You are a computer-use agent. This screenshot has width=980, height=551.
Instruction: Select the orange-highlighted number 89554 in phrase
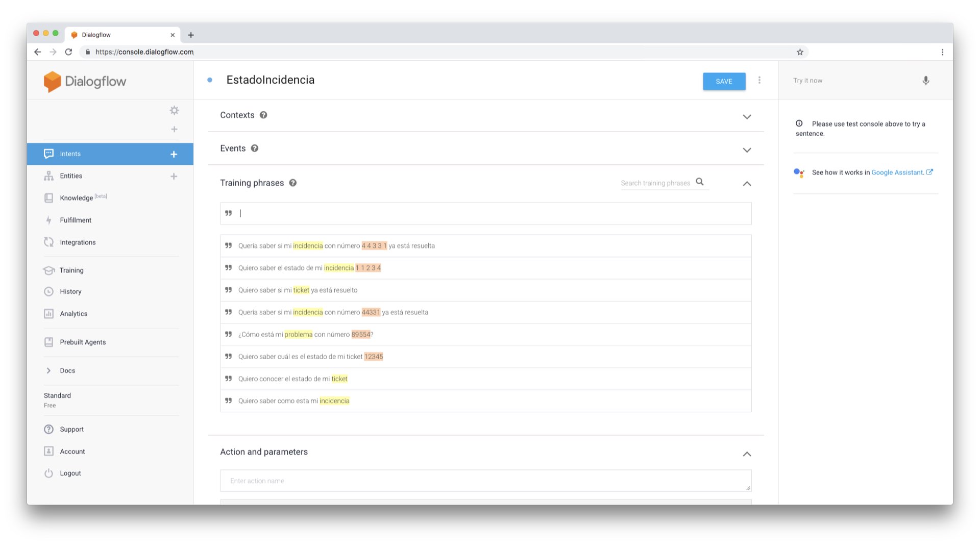(x=360, y=335)
